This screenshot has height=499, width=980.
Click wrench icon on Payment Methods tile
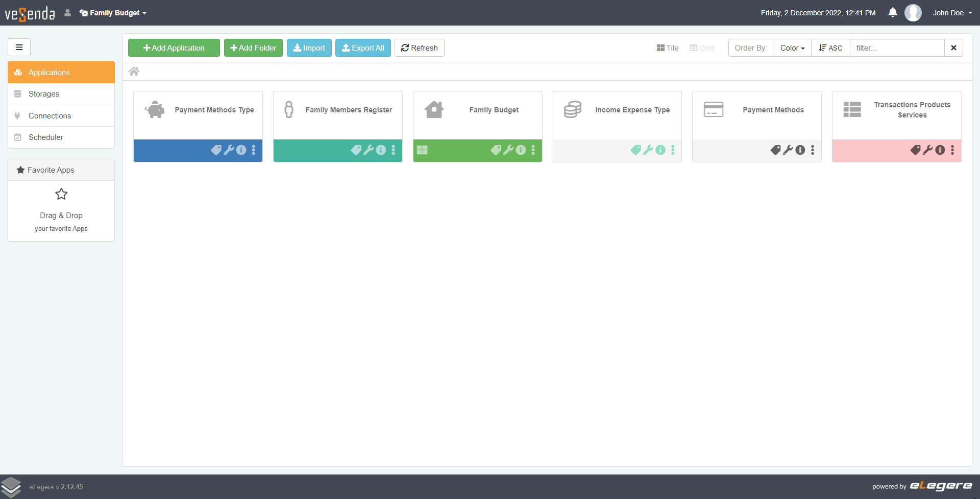(x=788, y=150)
